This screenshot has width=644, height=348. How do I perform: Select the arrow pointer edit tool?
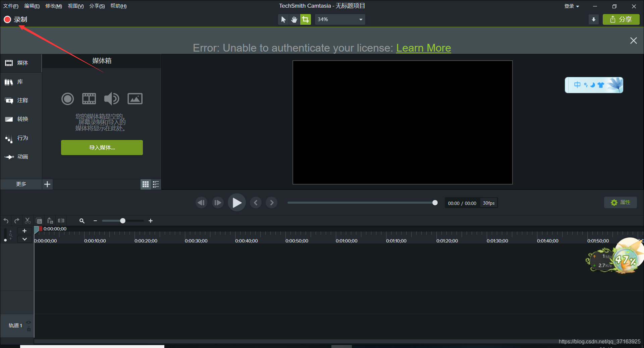[283, 19]
